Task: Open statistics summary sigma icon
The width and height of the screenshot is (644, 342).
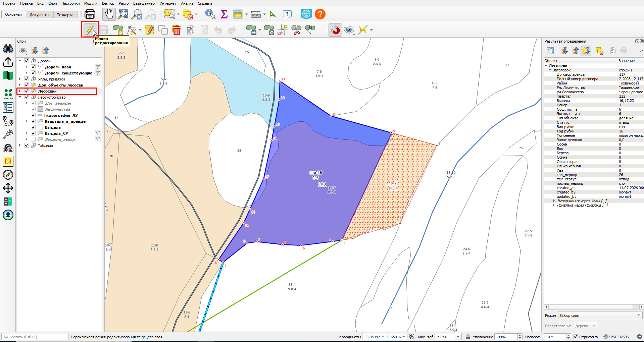Action: 224,14
